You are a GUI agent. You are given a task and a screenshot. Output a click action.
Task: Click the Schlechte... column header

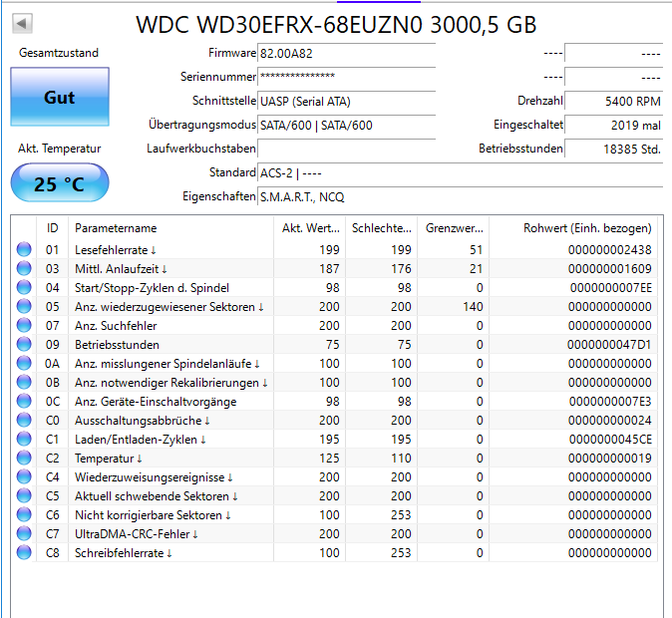[x=382, y=228]
